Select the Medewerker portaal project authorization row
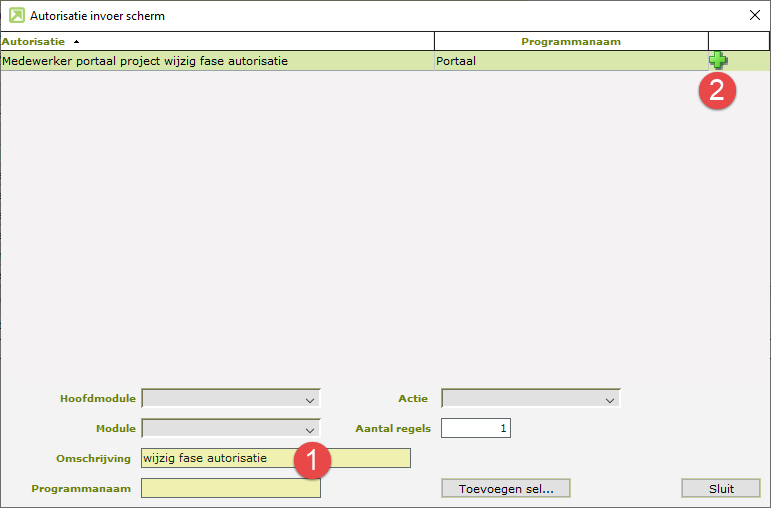This screenshot has height=508, width=771. pos(145,61)
